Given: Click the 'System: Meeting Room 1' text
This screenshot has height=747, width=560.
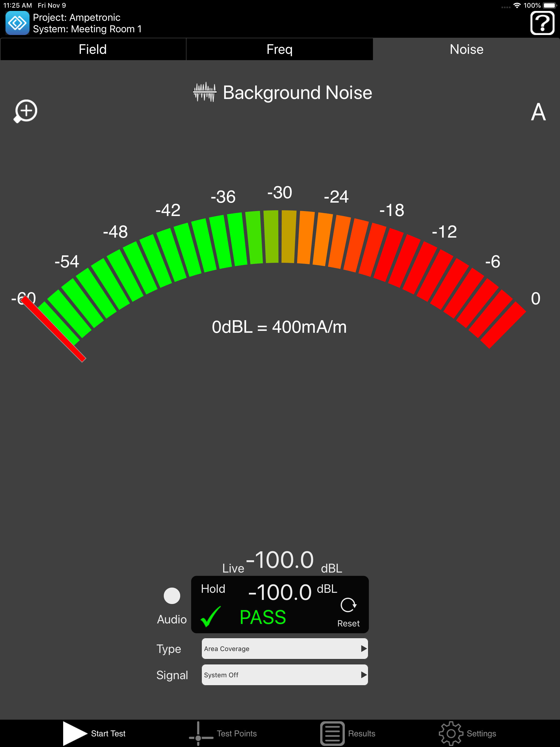Looking at the screenshot, I should [87, 29].
